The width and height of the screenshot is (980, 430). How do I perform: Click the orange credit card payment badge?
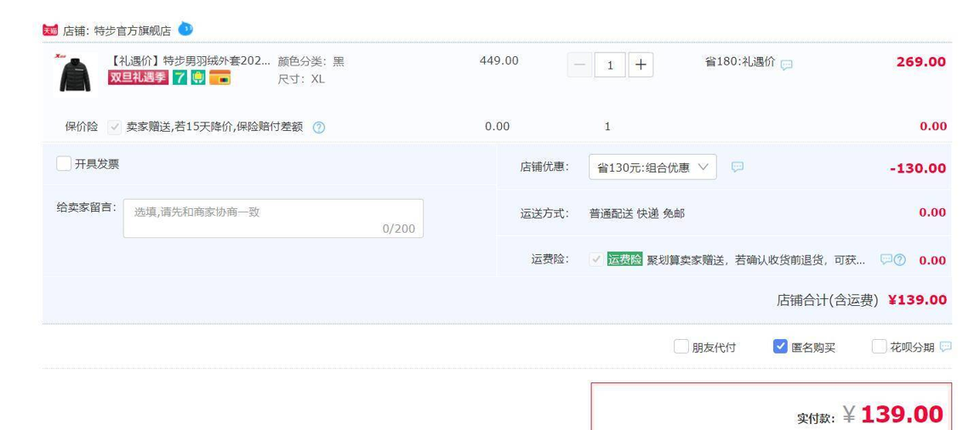coord(219,78)
